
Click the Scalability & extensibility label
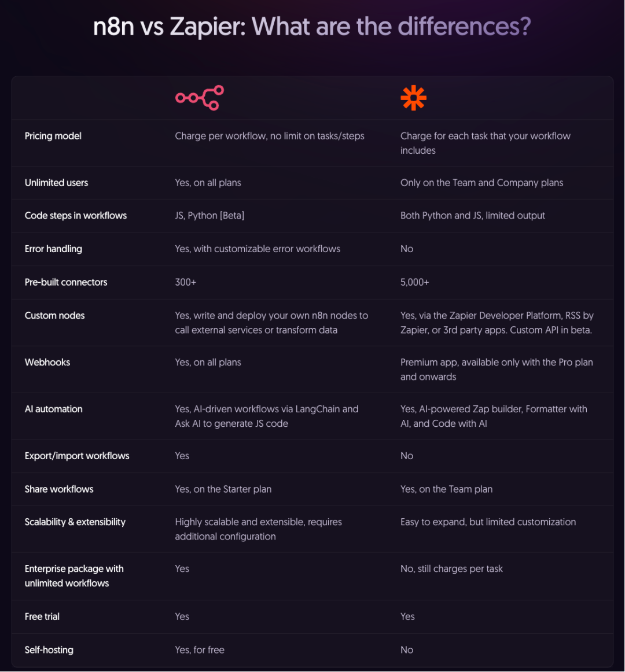(x=75, y=522)
